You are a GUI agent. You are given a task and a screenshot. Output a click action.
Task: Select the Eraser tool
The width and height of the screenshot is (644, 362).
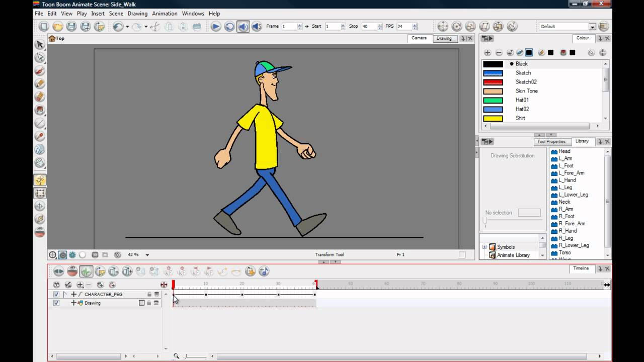coord(40,97)
